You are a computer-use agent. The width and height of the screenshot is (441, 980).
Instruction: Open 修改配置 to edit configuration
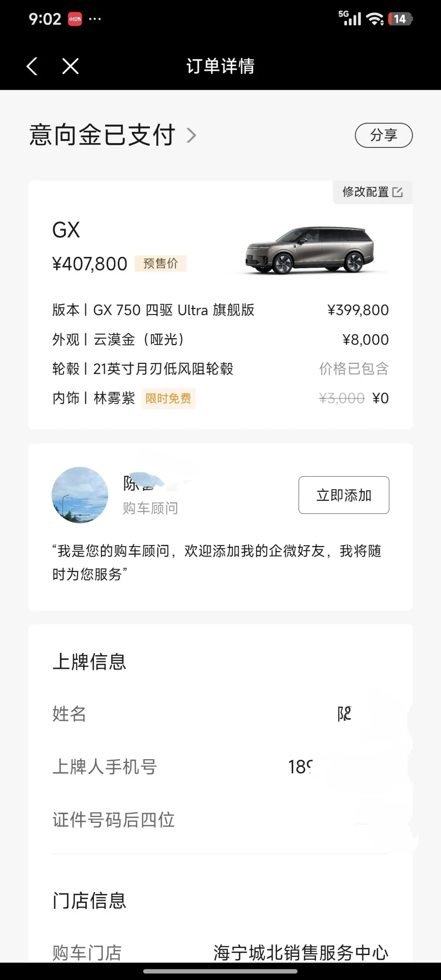372,192
